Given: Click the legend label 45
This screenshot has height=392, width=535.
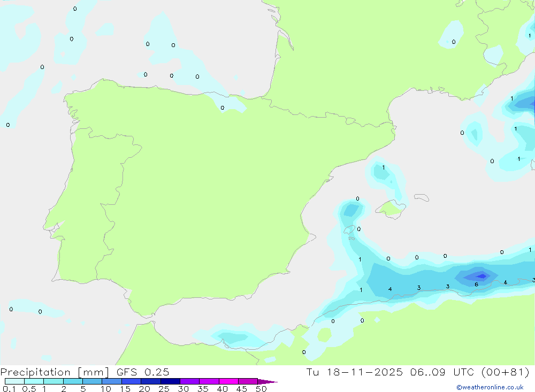Looking at the screenshot, I should pyautogui.click(x=242, y=389).
